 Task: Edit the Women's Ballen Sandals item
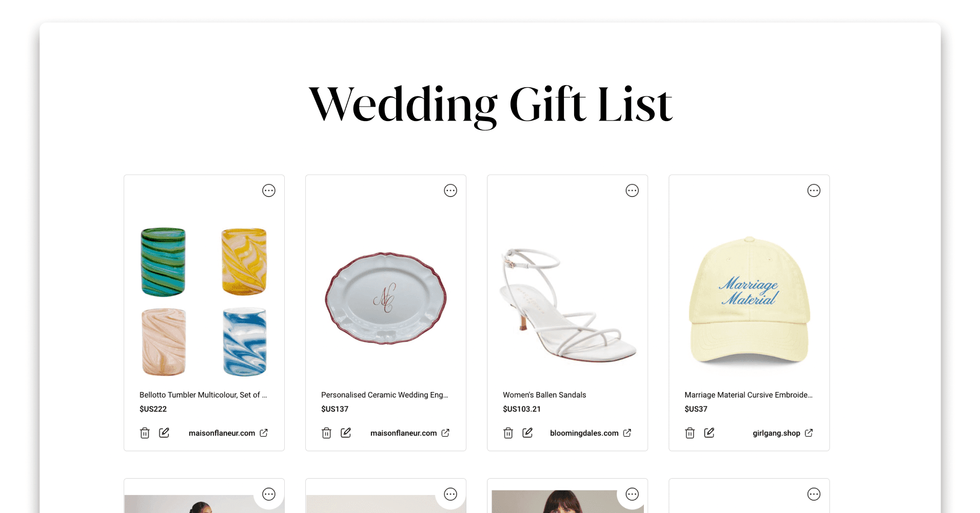click(x=527, y=432)
